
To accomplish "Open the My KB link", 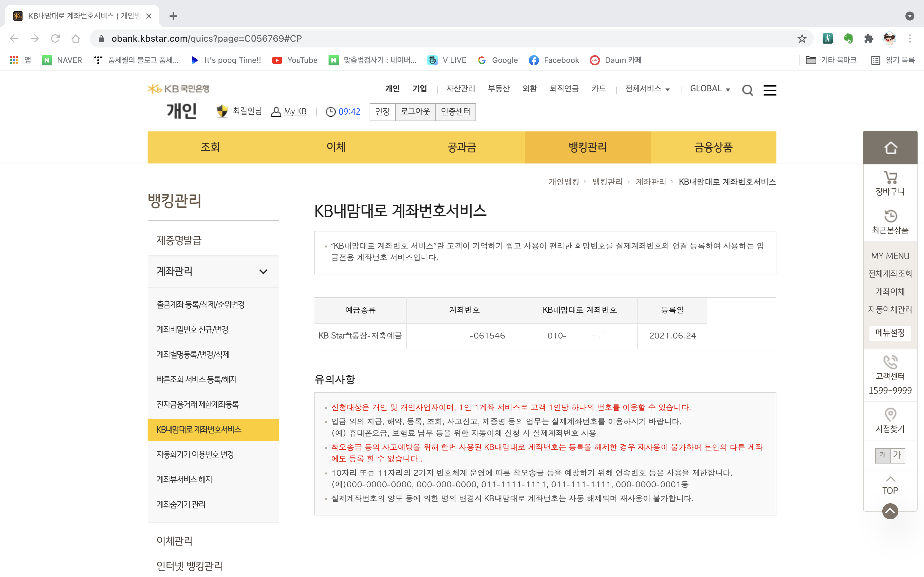I will [x=295, y=112].
